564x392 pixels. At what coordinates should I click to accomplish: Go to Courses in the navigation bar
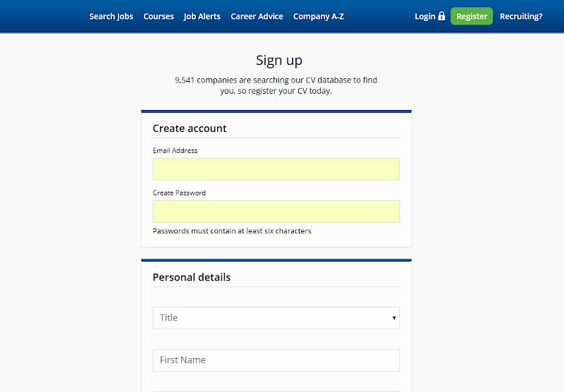[x=159, y=16]
